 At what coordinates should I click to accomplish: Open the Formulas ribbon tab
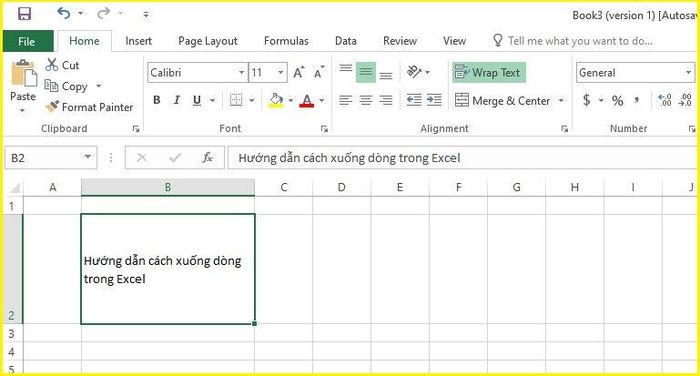286,41
